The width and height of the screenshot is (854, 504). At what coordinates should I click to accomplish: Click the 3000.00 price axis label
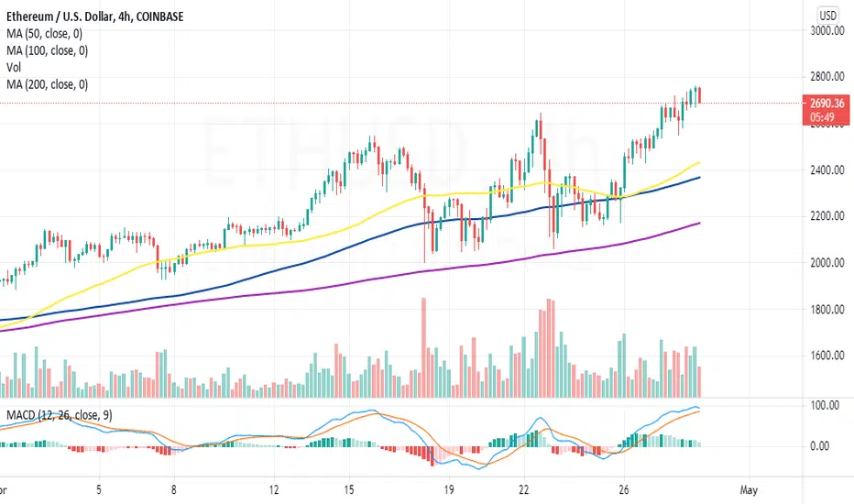[x=827, y=31]
